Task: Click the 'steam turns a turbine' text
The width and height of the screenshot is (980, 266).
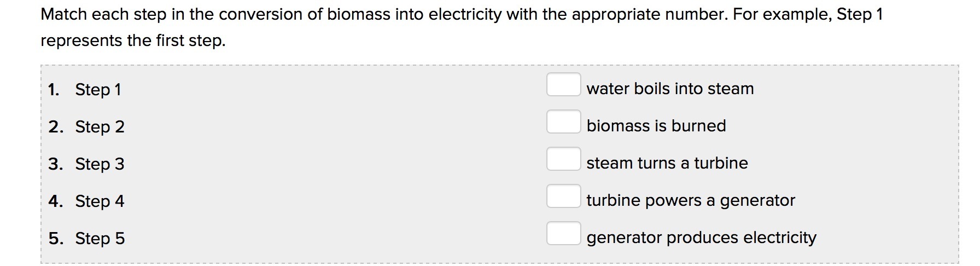Action: (x=667, y=163)
